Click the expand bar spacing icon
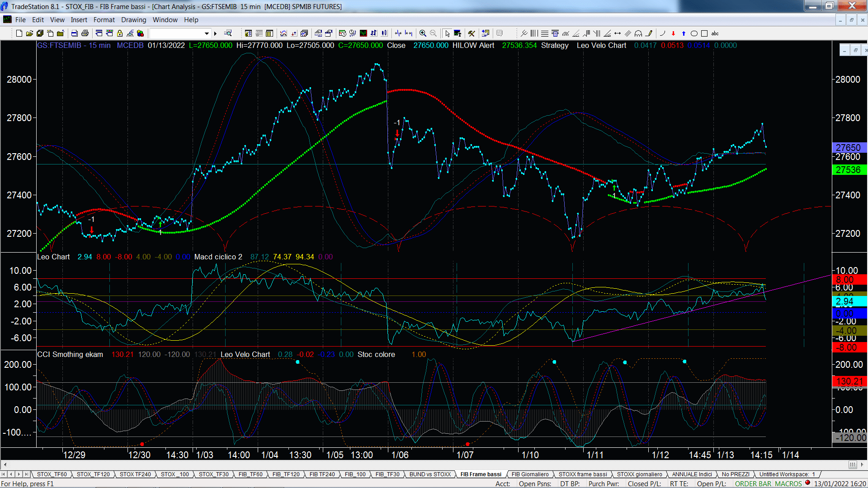The image size is (868, 488). coord(409,33)
